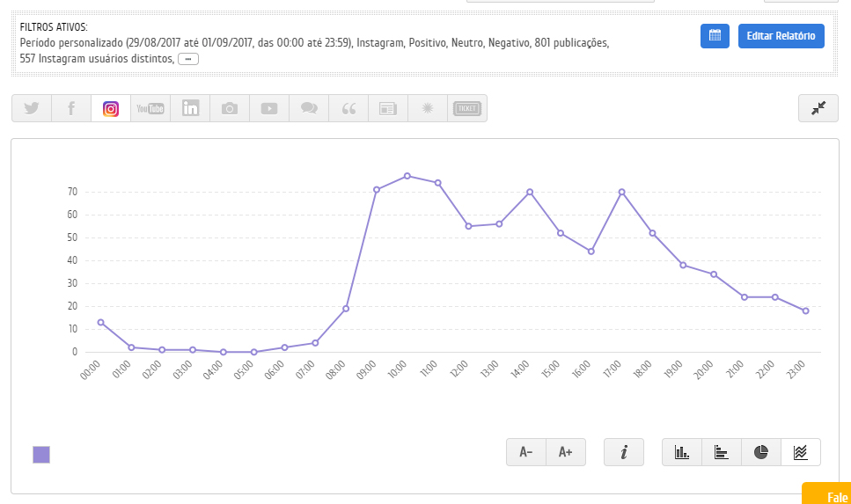Open the TICKET source filter
851x504 pixels.
click(467, 108)
